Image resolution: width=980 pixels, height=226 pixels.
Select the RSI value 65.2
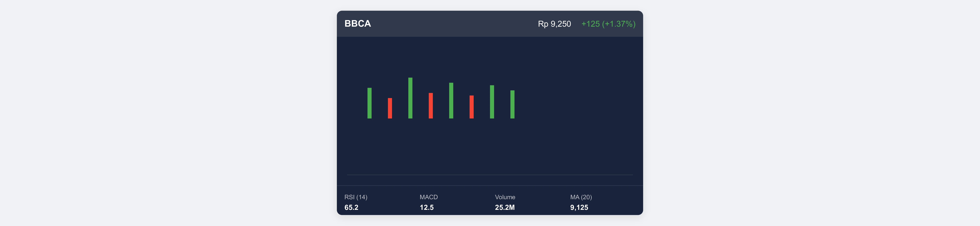pyautogui.click(x=351, y=207)
